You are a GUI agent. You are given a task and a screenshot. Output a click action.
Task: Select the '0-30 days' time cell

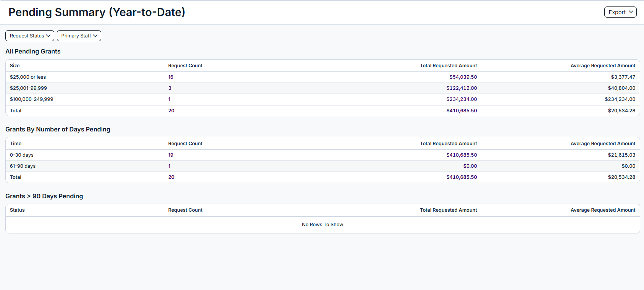pos(22,155)
